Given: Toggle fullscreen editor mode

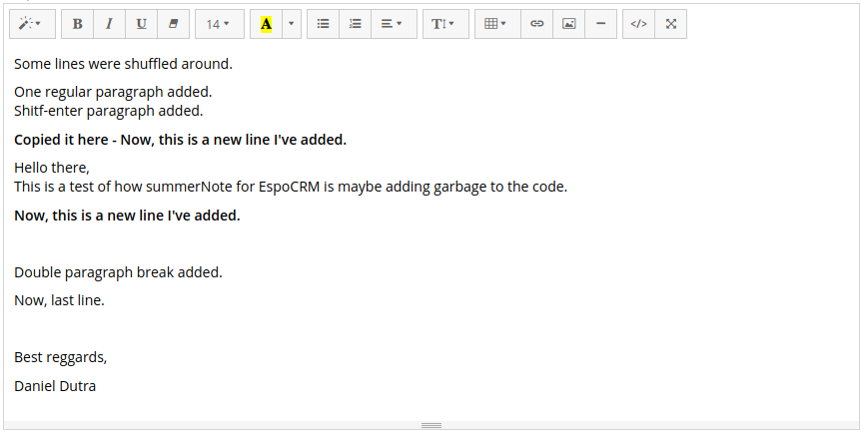Looking at the screenshot, I should 671,24.
